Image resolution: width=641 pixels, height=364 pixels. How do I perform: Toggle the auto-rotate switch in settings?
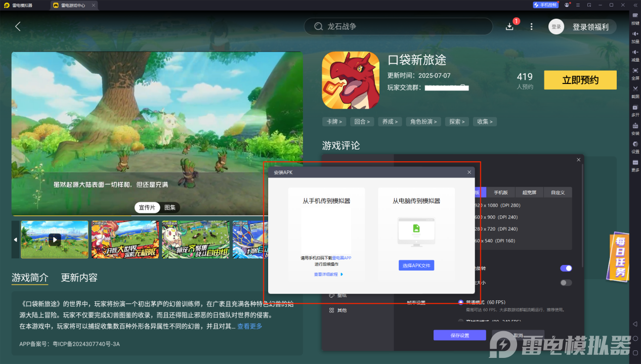click(x=566, y=268)
